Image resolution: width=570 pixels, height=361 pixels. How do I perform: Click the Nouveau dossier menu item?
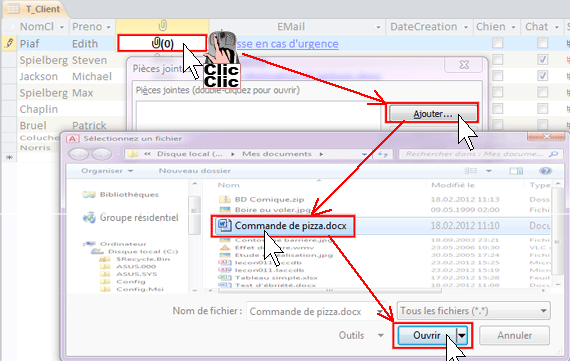[194, 171]
